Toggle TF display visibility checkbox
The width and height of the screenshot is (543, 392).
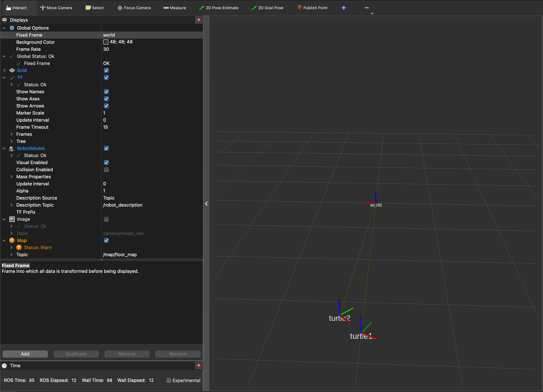[x=106, y=78]
